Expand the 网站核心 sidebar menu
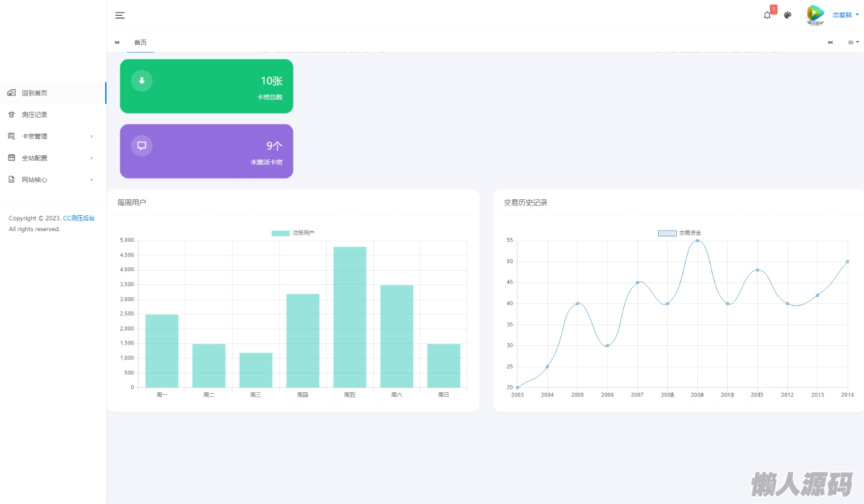Screen dimensions: 864x504 pos(53,180)
